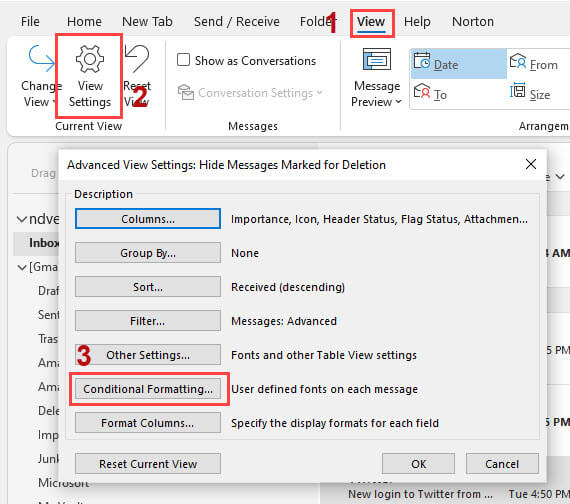Switch to the View ribbon tab

tap(371, 22)
